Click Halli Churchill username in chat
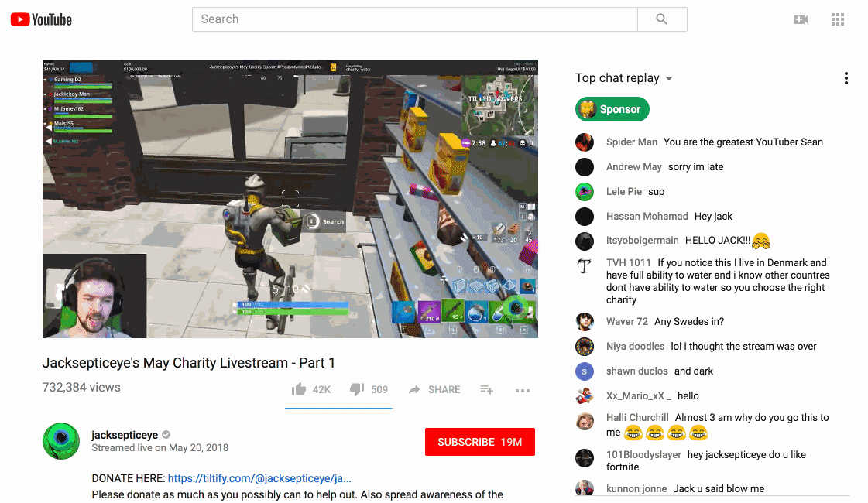The height and width of the screenshot is (503, 868). pos(637,418)
